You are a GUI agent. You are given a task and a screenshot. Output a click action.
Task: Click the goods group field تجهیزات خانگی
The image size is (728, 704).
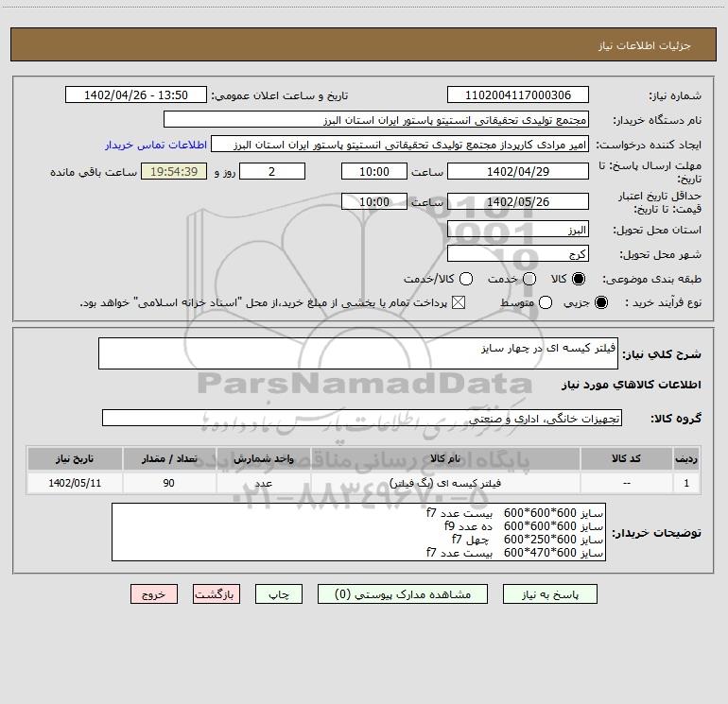pyautogui.click(x=362, y=418)
